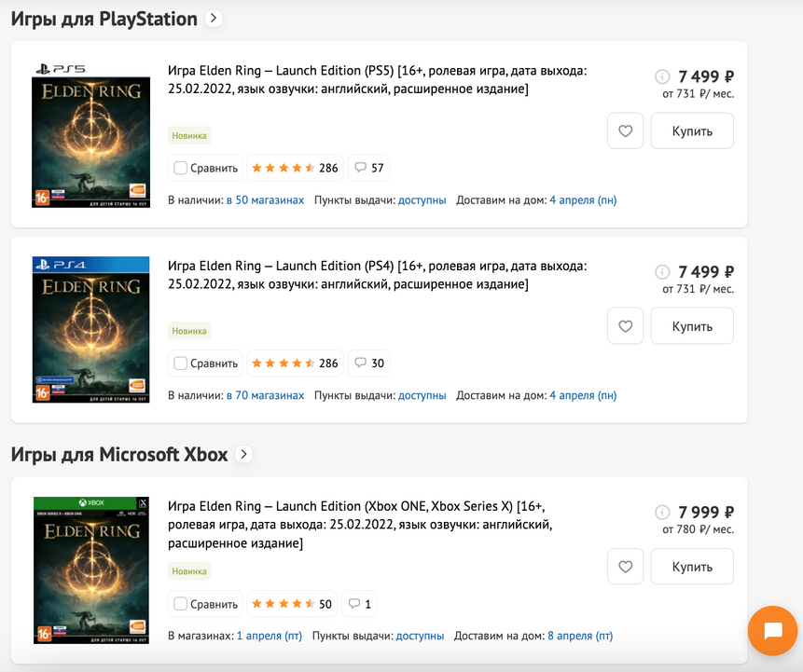
Task: Click info icon beside Xbox price 7 999
Action: click(662, 512)
